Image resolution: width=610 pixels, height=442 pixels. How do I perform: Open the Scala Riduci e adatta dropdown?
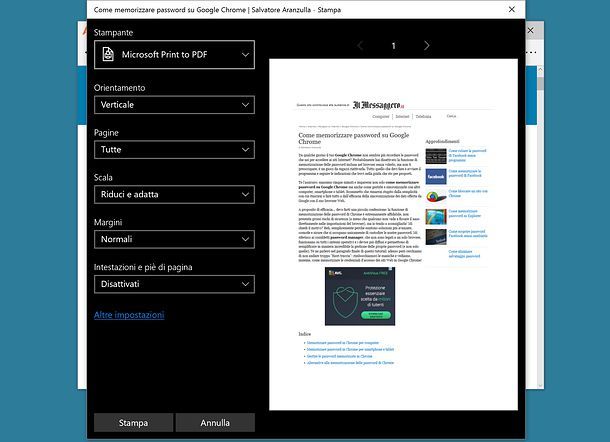[174, 194]
